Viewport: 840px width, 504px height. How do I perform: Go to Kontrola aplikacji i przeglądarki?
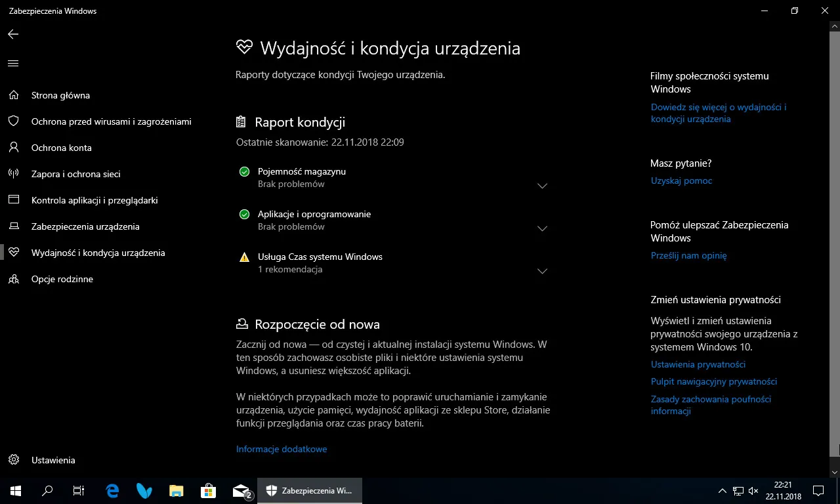point(94,200)
